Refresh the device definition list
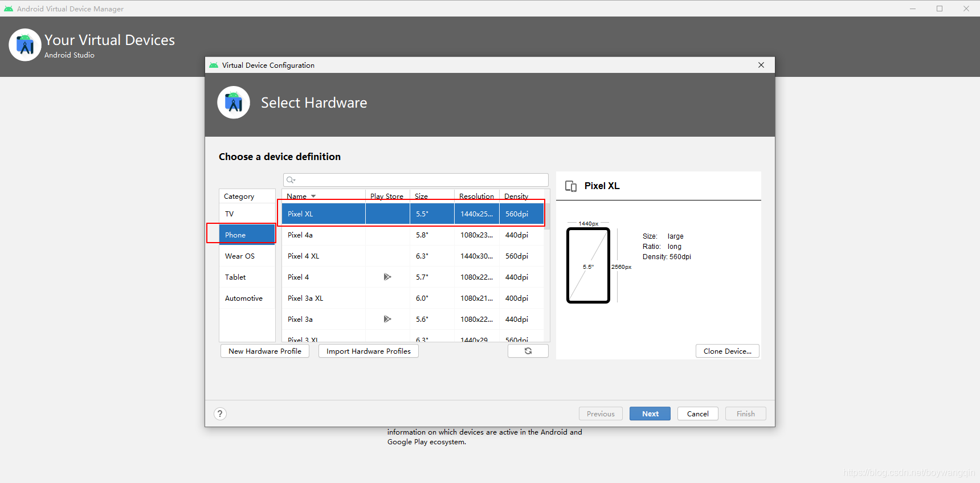The image size is (980, 483). pyautogui.click(x=528, y=351)
